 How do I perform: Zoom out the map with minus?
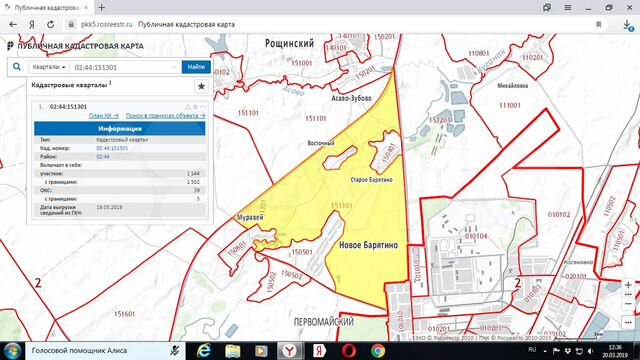628,304
